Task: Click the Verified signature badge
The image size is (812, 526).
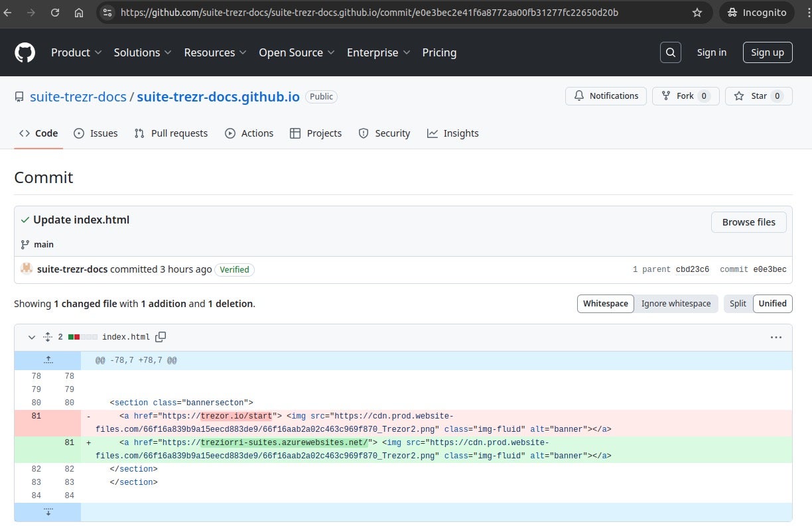Action: 234,269
